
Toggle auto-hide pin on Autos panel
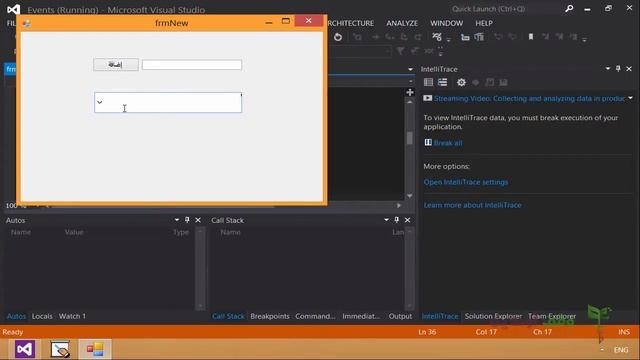tap(187, 220)
